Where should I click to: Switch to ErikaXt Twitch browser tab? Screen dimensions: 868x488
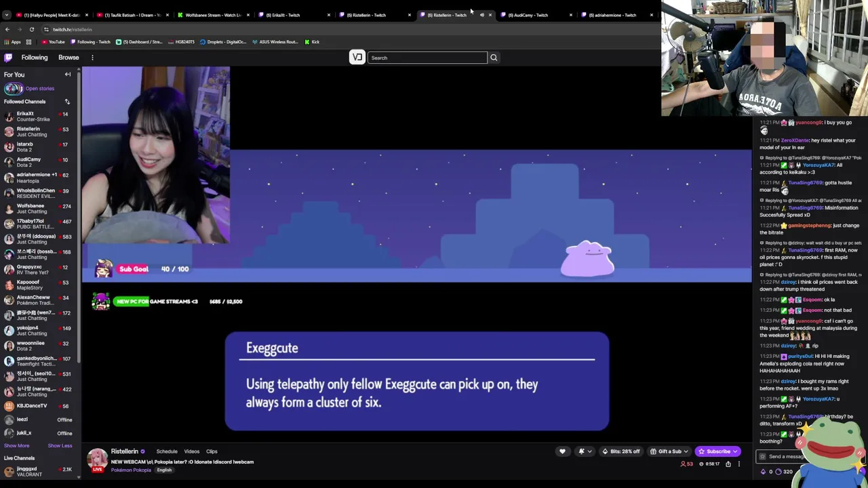[291, 15]
